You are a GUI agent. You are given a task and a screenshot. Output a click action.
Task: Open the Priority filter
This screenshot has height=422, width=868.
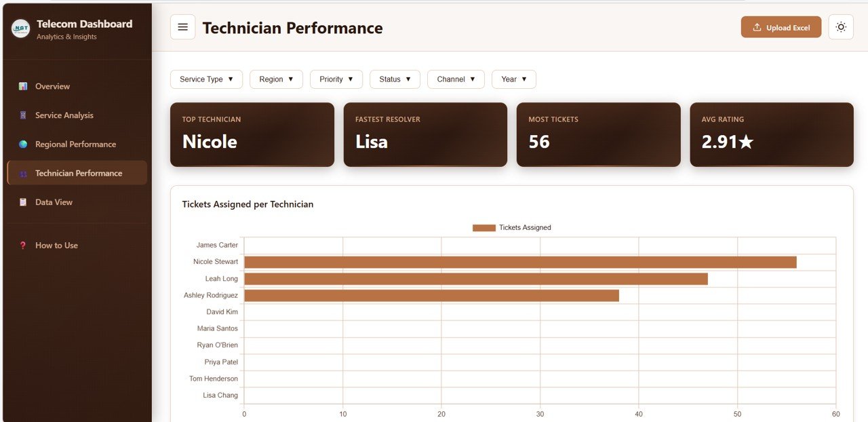(x=336, y=79)
